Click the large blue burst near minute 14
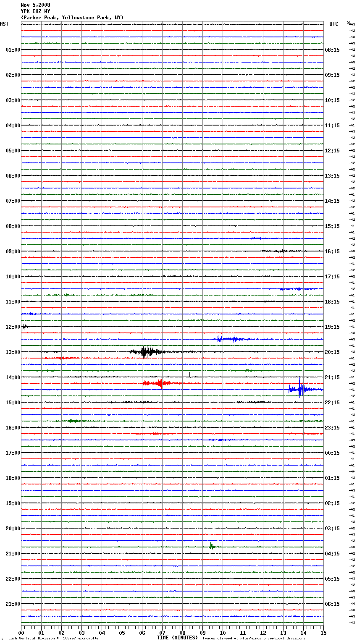 [x=302, y=390]
